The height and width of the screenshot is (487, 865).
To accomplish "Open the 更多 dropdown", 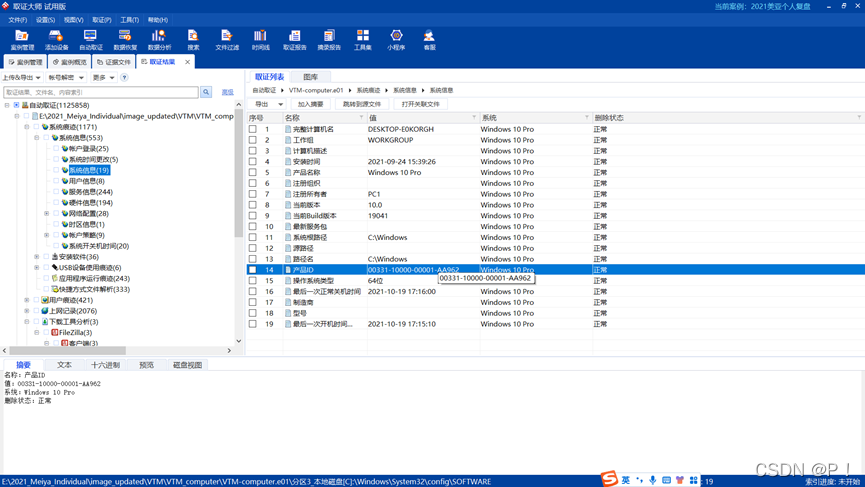I will click(103, 78).
